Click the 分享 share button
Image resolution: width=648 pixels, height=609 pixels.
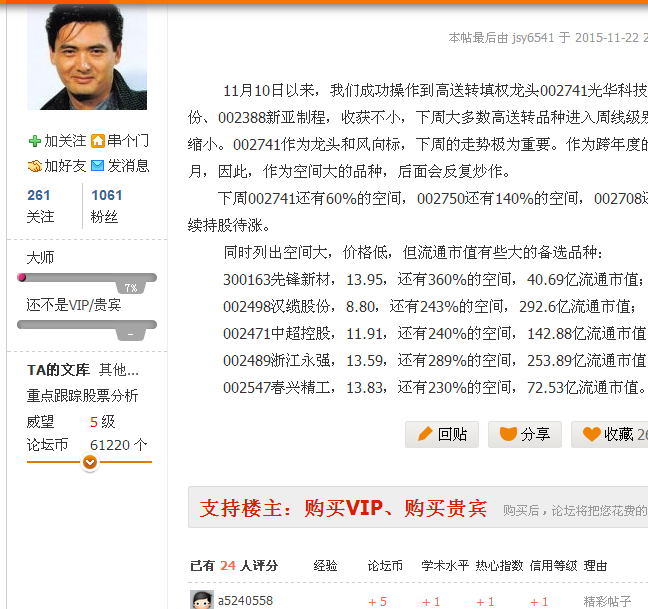tap(525, 434)
